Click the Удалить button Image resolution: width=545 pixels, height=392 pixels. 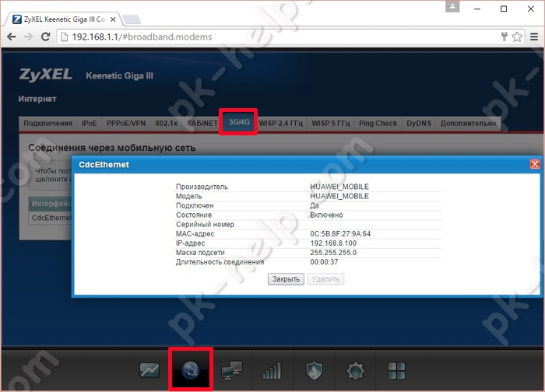(325, 279)
